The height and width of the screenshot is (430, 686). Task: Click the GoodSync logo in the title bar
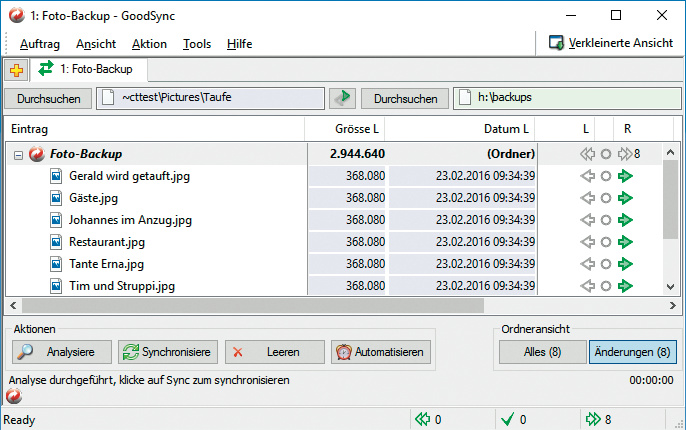[x=17, y=16]
